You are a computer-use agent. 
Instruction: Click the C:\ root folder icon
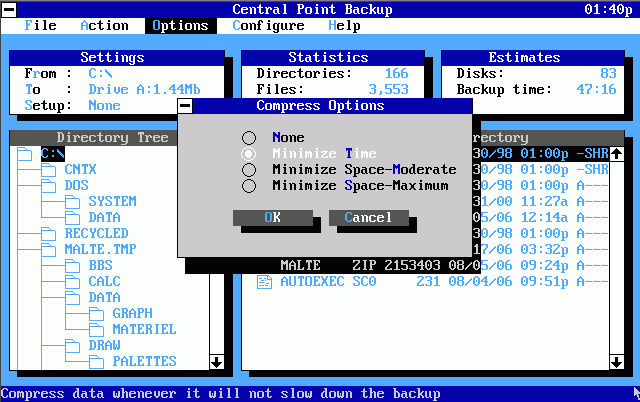tap(24, 154)
